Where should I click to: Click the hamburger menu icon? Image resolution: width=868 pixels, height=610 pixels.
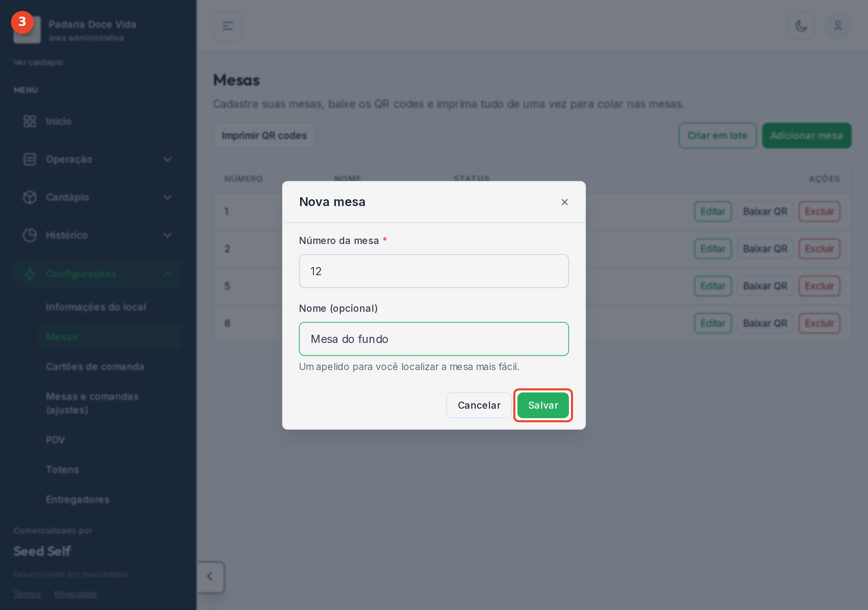(228, 26)
